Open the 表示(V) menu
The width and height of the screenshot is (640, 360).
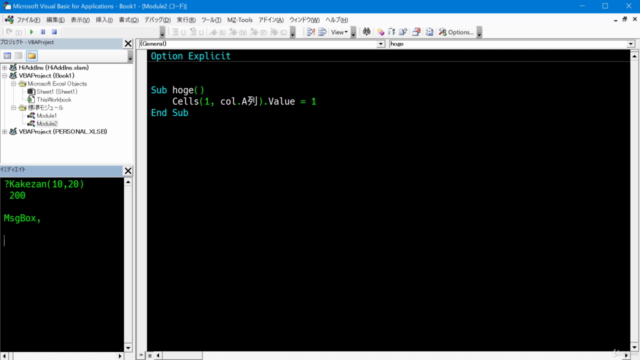80,20
